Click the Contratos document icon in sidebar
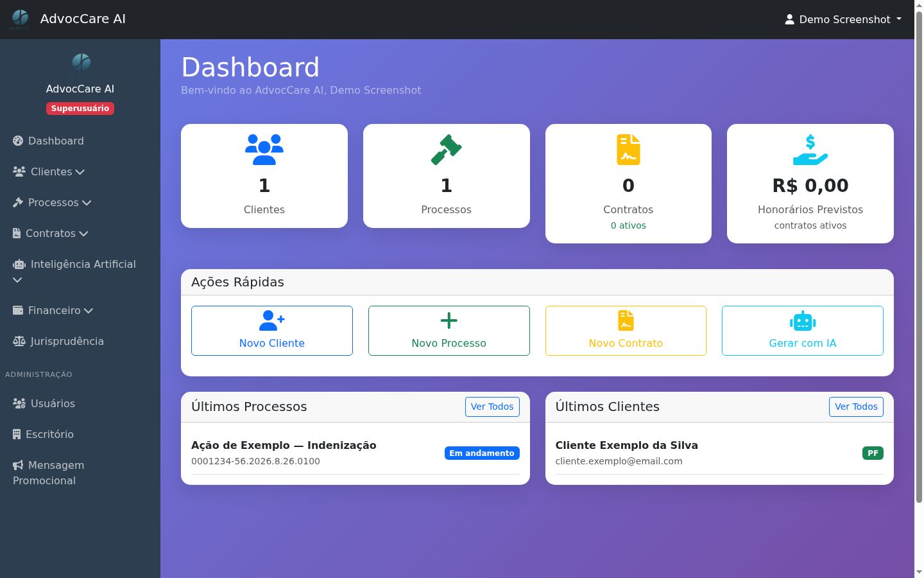 click(17, 233)
